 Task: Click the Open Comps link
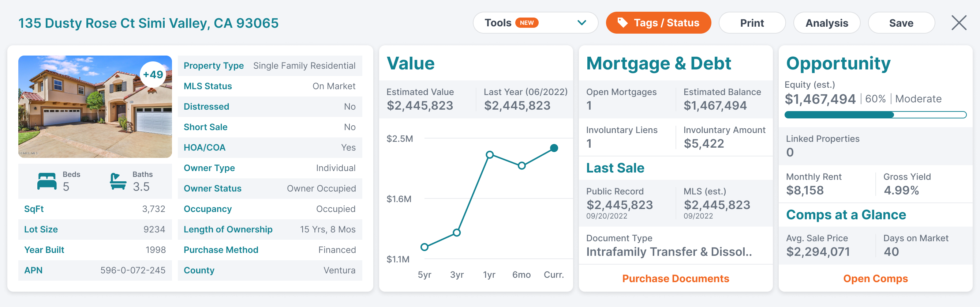tap(875, 278)
